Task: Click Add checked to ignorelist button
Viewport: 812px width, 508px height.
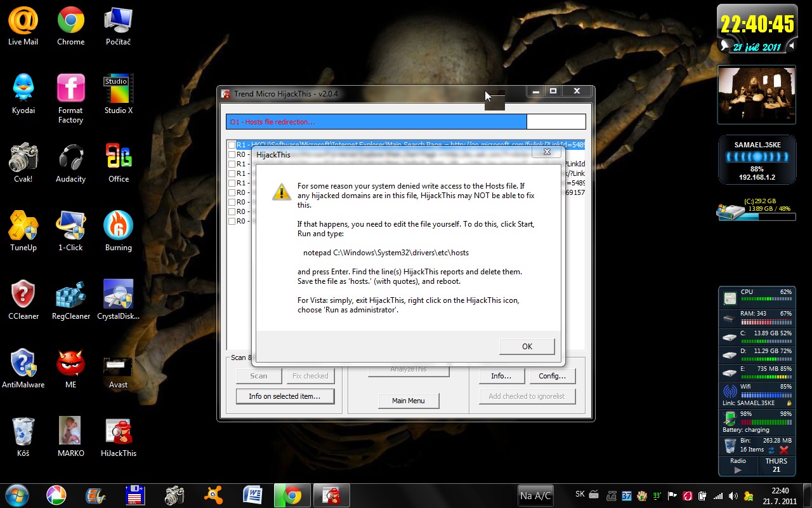Action: [527, 396]
